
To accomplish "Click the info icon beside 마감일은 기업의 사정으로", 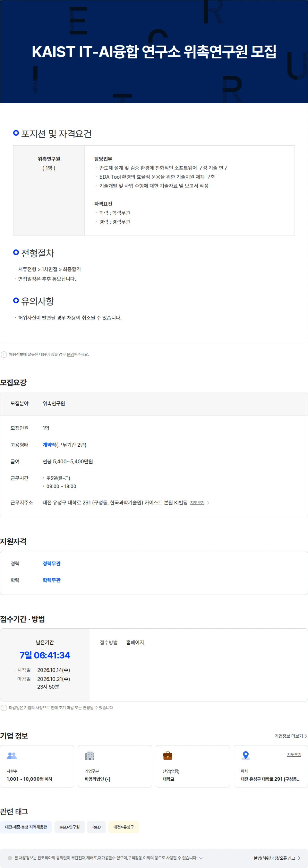I will 4,708.
